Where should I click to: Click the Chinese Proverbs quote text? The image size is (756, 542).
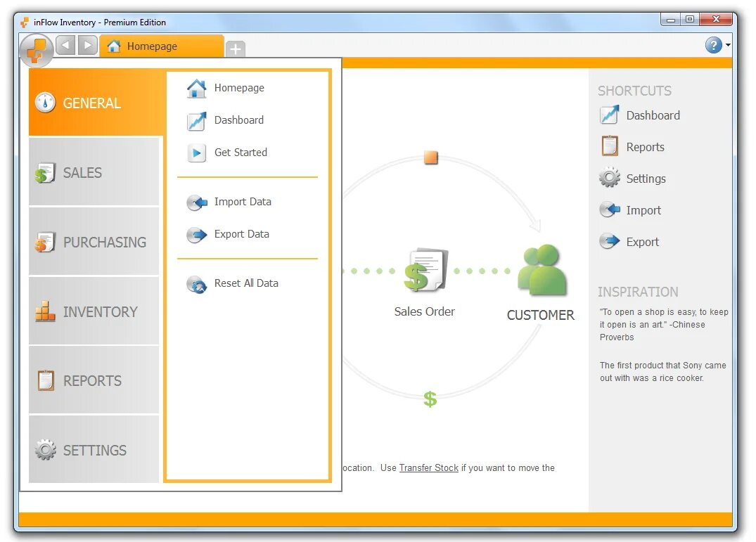pos(664,325)
